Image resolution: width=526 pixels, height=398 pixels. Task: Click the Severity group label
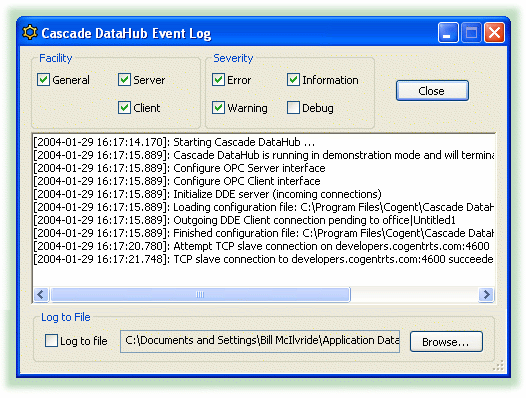tap(233, 58)
